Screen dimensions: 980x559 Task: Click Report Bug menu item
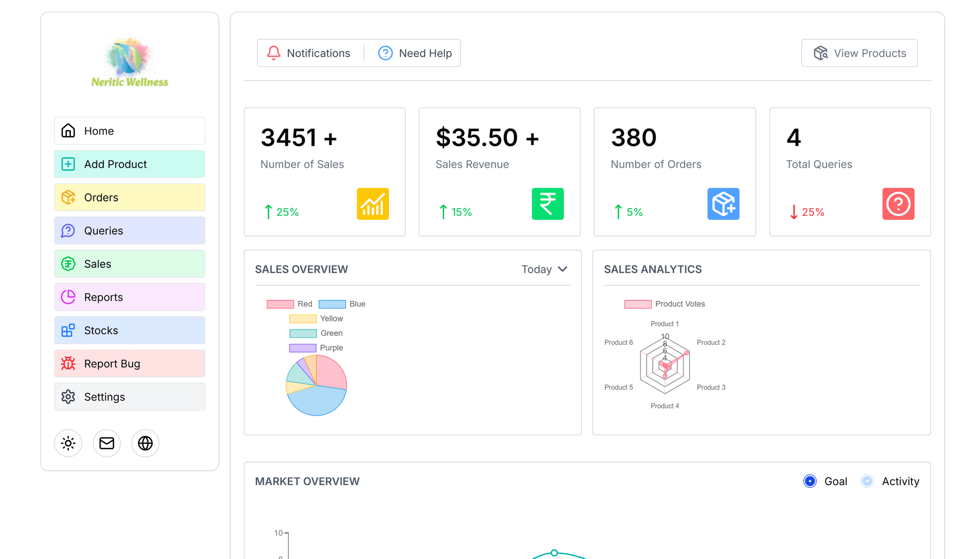click(x=130, y=364)
